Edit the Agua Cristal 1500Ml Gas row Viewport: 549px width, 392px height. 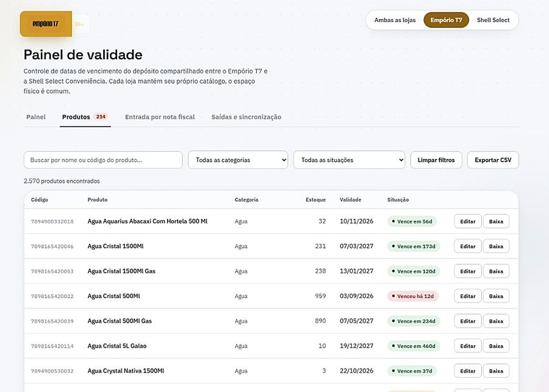467,271
